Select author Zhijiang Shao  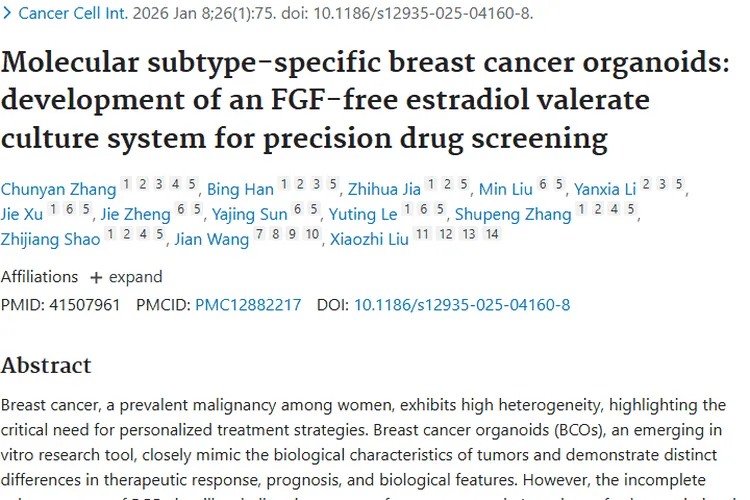(50, 239)
